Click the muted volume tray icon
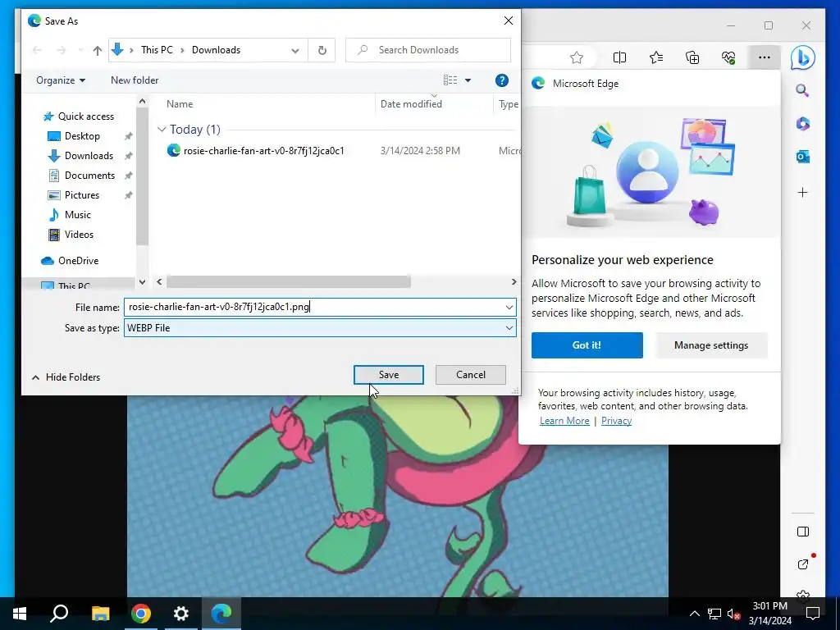 pos(733,614)
